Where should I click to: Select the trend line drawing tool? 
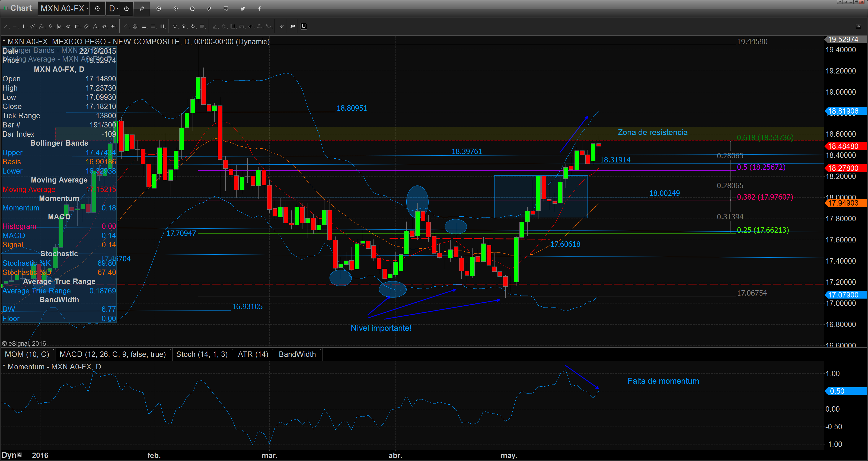5,26
